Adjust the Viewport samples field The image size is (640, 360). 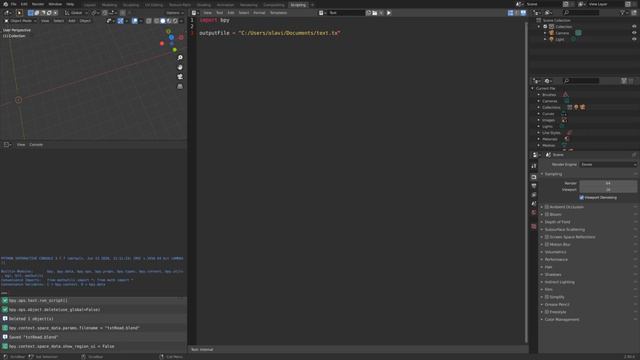click(x=608, y=189)
